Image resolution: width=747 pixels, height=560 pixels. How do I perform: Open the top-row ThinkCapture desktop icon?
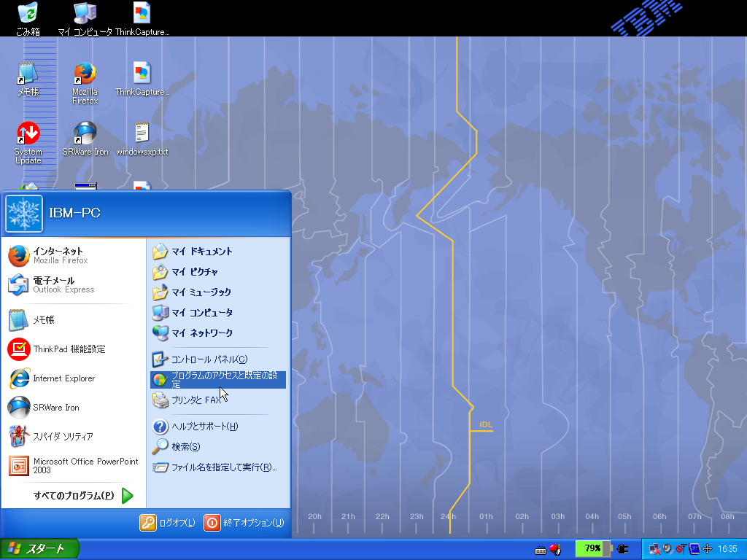click(x=142, y=18)
